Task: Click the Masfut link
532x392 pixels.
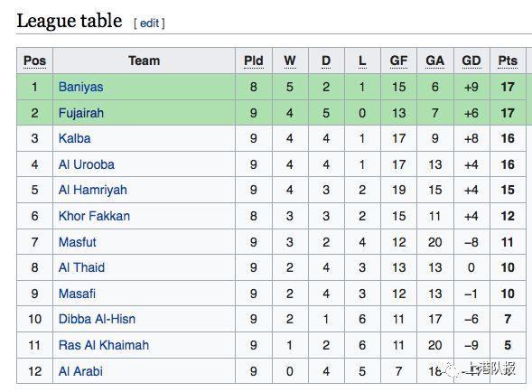Action: tap(78, 242)
